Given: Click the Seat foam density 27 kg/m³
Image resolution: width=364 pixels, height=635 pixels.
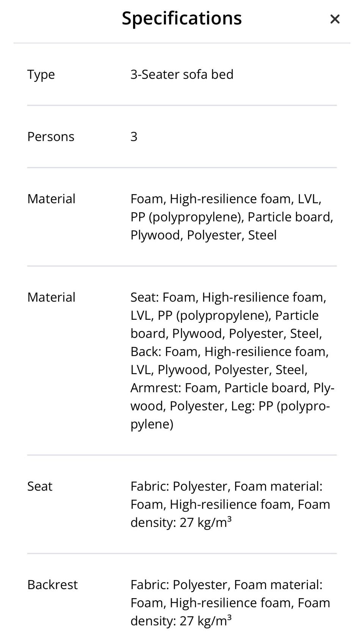Looking at the screenshot, I should [x=206, y=522].
